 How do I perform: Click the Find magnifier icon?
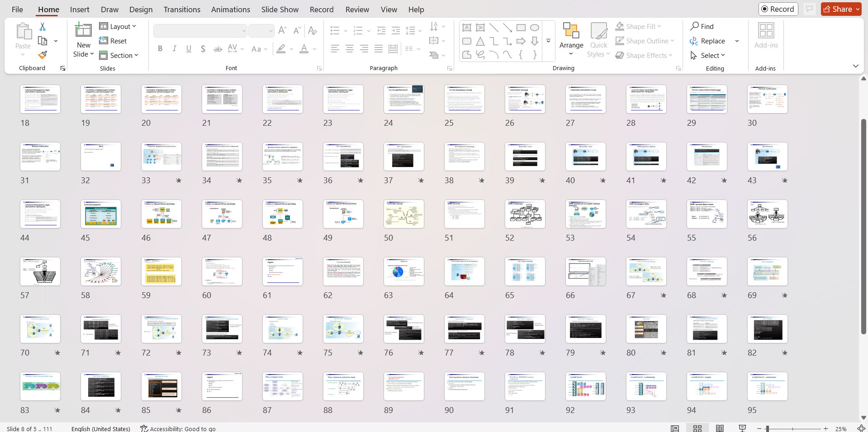[x=695, y=26]
